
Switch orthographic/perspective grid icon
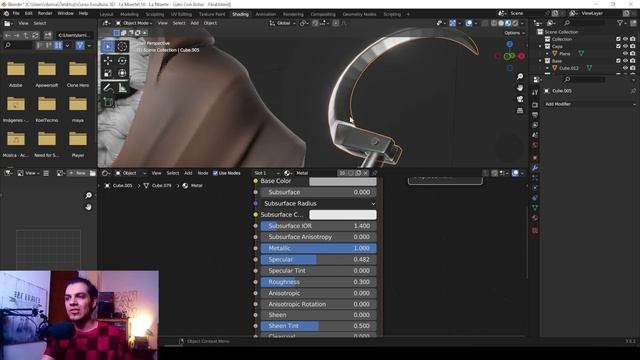[x=520, y=111]
